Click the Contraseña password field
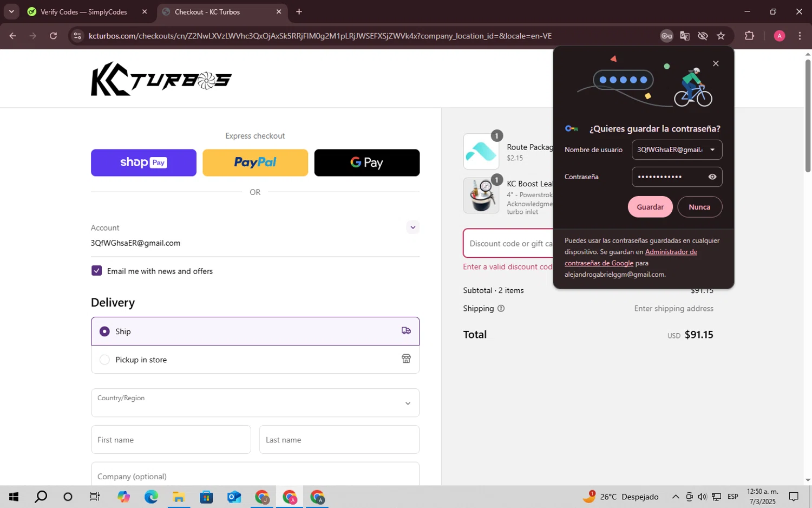 (x=677, y=177)
